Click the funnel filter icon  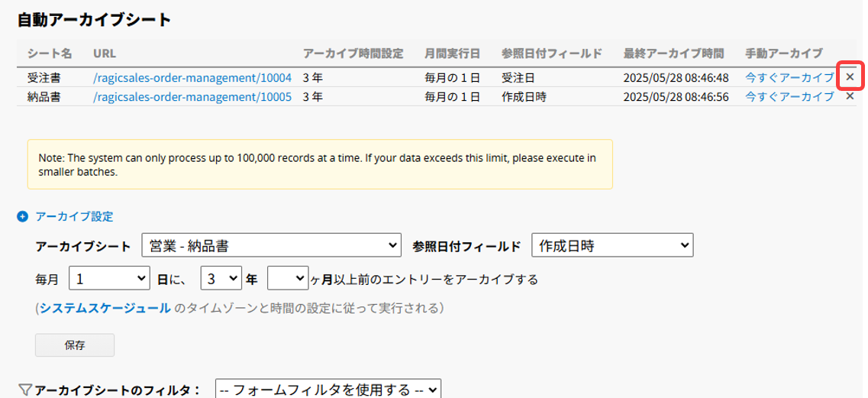click(24, 390)
